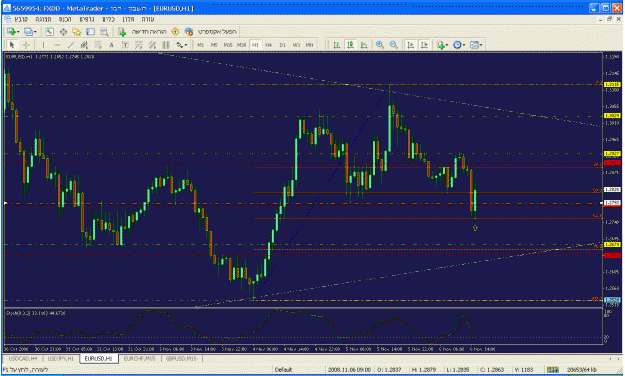Click the Enable Expert Advisors button
The height and width of the screenshot is (376, 625).
(x=211, y=31)
